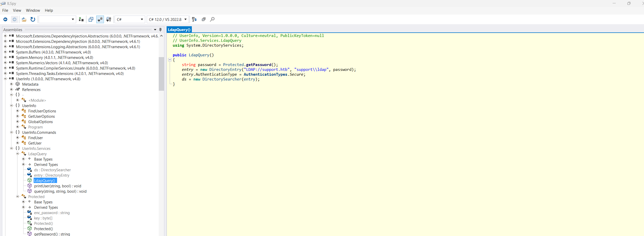Collapse the UserInfo.Commands namespace node
The image size is (644, 236).
[x=11, y=132]
